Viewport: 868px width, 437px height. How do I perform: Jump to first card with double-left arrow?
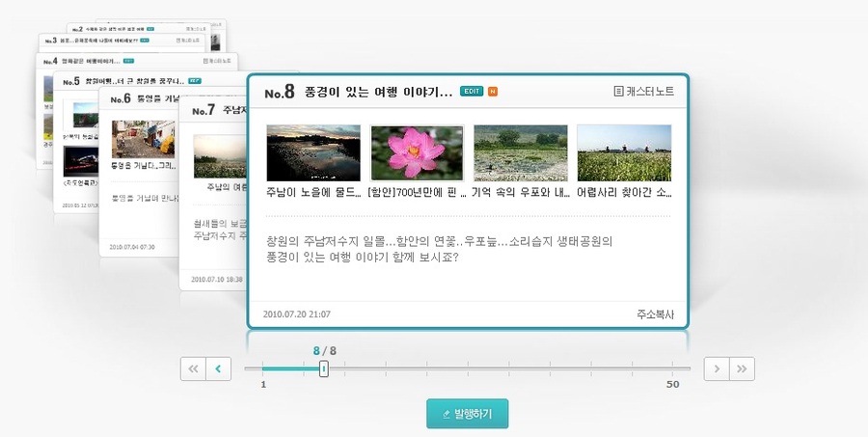[x=193, y=369]
